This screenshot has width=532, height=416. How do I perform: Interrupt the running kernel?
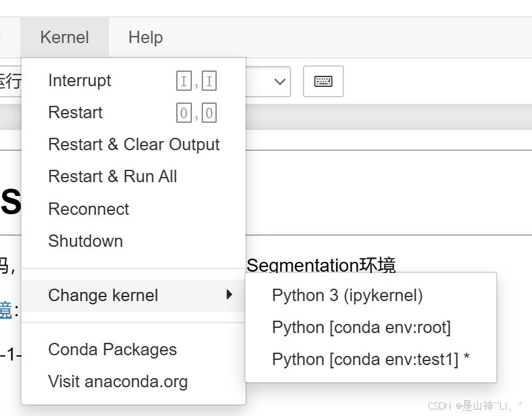click(x=80, y=80)
